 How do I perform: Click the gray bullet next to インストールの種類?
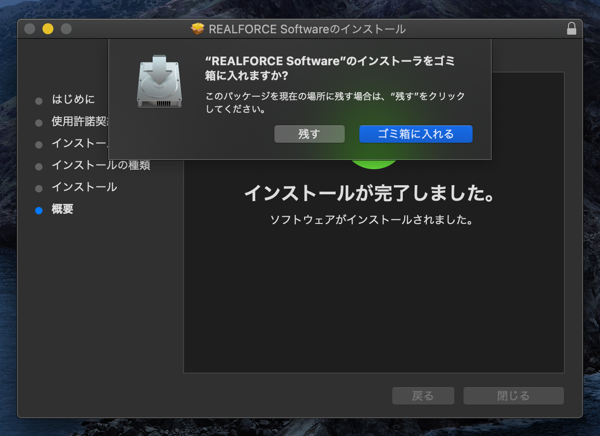coord(39,167)
